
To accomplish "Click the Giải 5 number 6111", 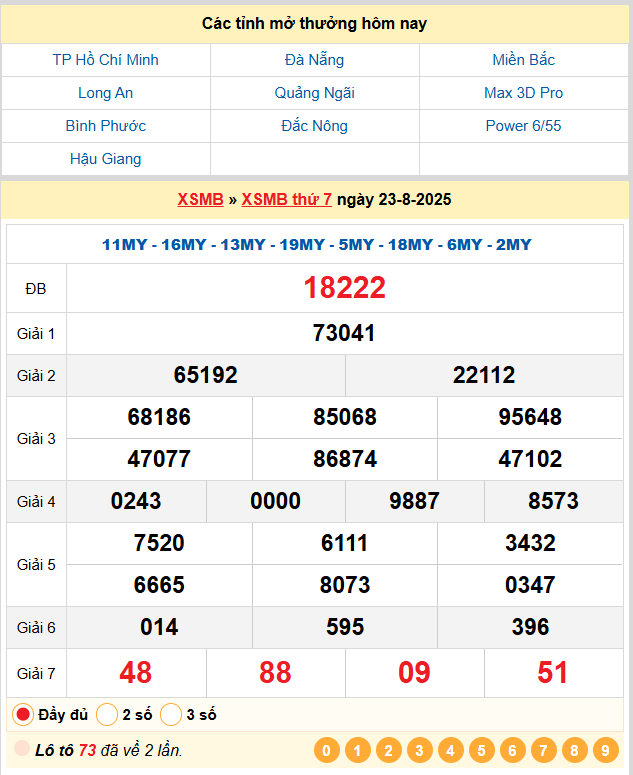I will (x=344, y=543).
